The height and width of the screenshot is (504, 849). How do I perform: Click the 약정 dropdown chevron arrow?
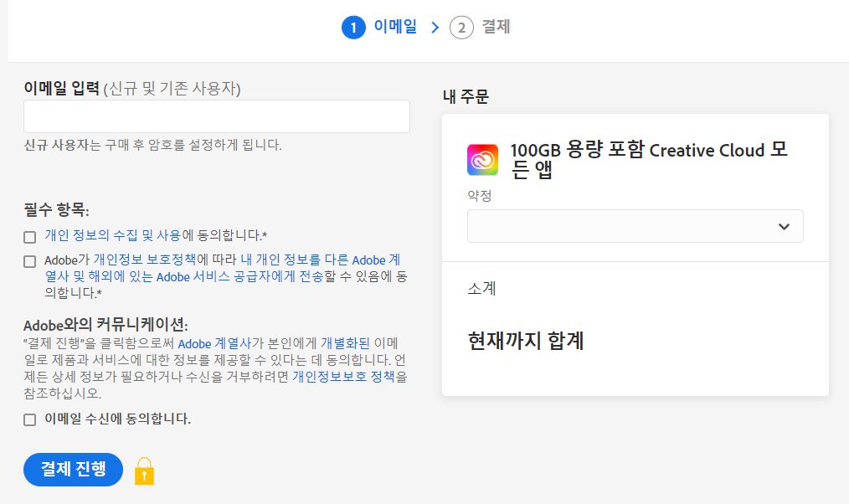click(x=784, y=226)
